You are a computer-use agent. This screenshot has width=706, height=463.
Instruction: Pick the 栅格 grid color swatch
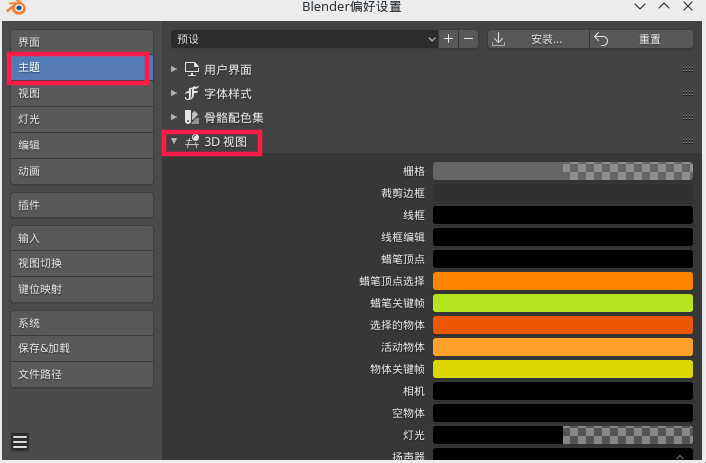[563, 171]
